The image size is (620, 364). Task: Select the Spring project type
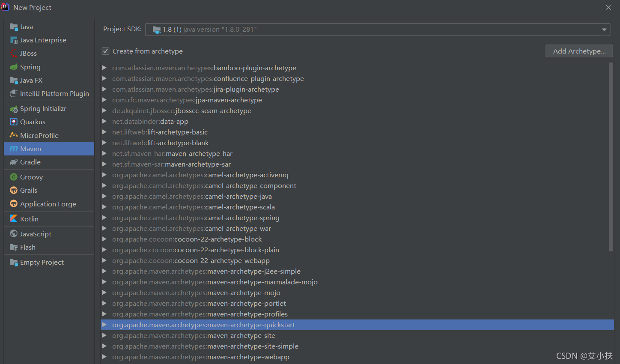(49, 67)
